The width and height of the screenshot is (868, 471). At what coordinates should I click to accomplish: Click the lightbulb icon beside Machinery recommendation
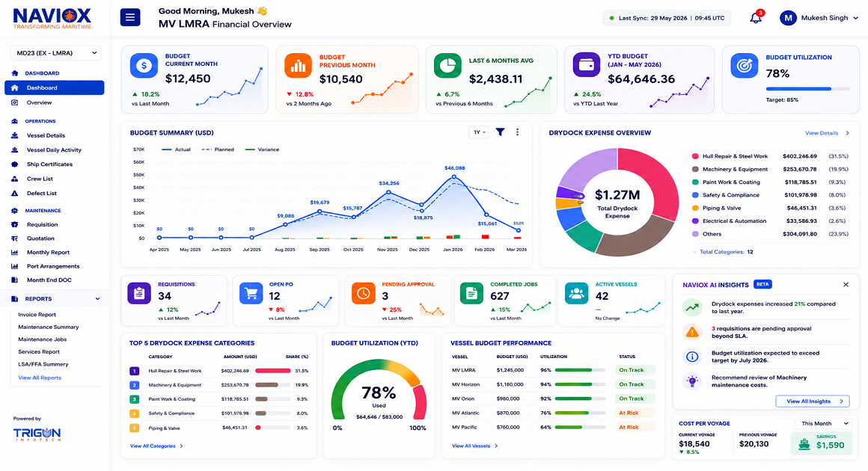click(692, 381)
